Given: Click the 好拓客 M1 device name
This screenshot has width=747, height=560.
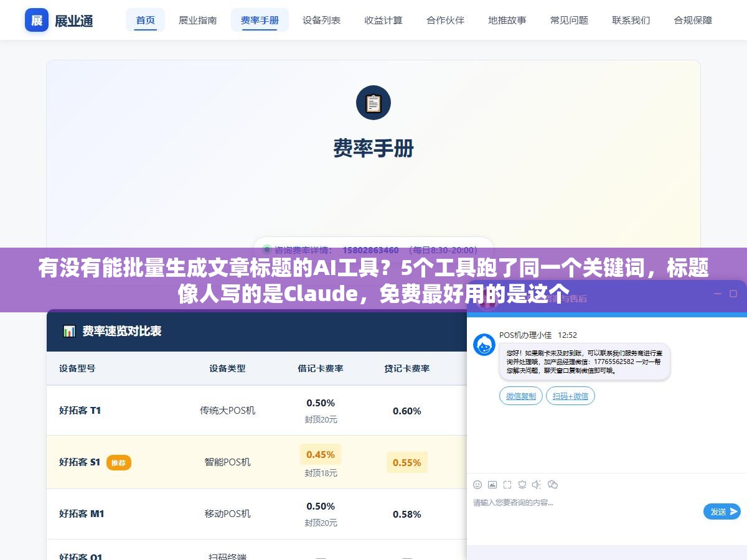Looking at the screenshot, I should pos(82,513).
